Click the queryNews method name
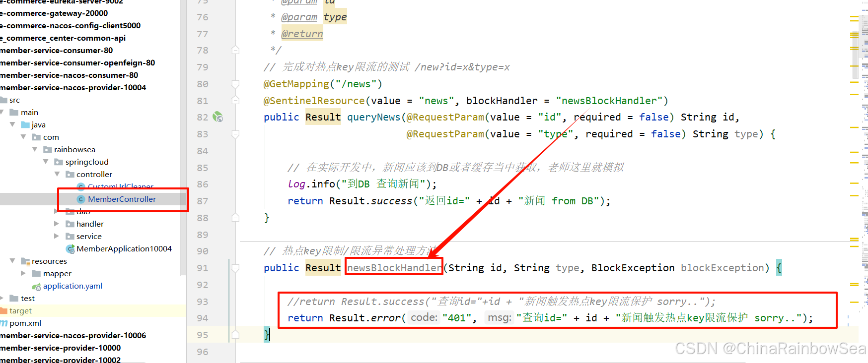The image size is (868, 363). [x=373, y=118]
